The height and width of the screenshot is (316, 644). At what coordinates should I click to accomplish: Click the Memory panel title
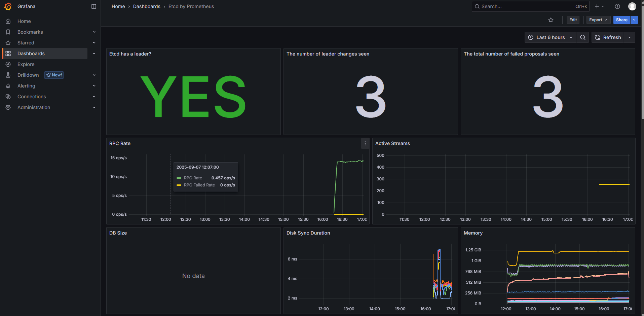(473, 233)
